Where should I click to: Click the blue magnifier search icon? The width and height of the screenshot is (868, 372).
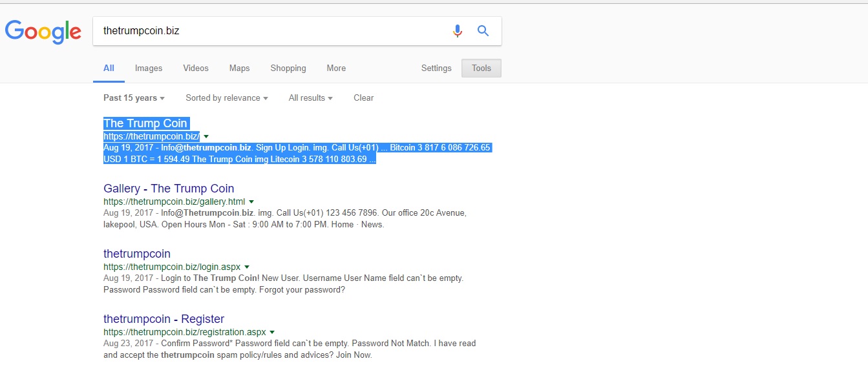pos(483,30)
